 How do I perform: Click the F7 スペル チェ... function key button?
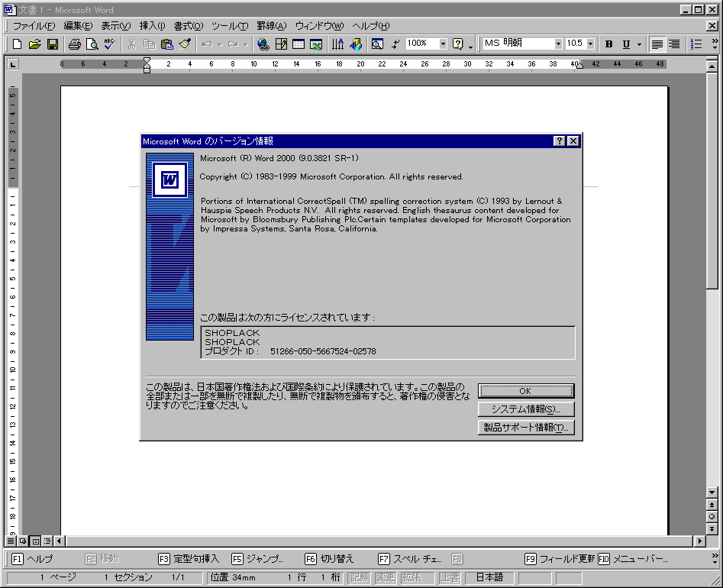[410, 559]
